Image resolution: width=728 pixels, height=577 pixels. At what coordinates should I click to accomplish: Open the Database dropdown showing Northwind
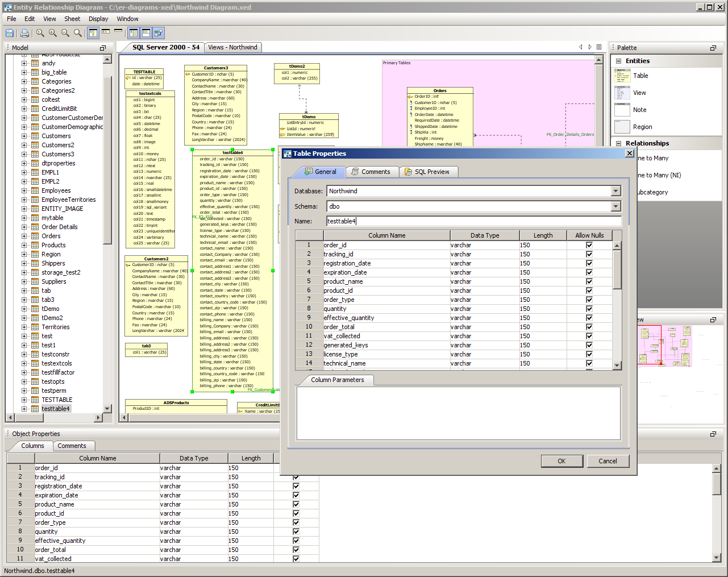pyautogui.click(x=616, y=191)
